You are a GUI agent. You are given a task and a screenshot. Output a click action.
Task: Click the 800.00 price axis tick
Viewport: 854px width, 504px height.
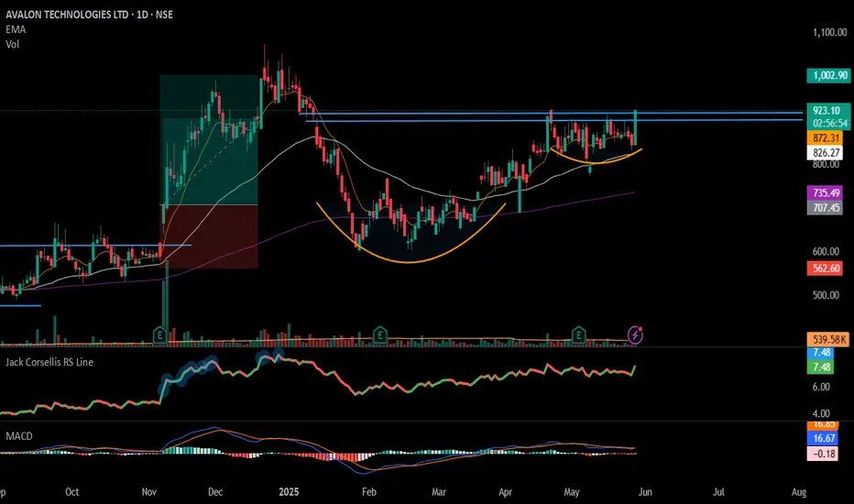click(x=826, y=164)
